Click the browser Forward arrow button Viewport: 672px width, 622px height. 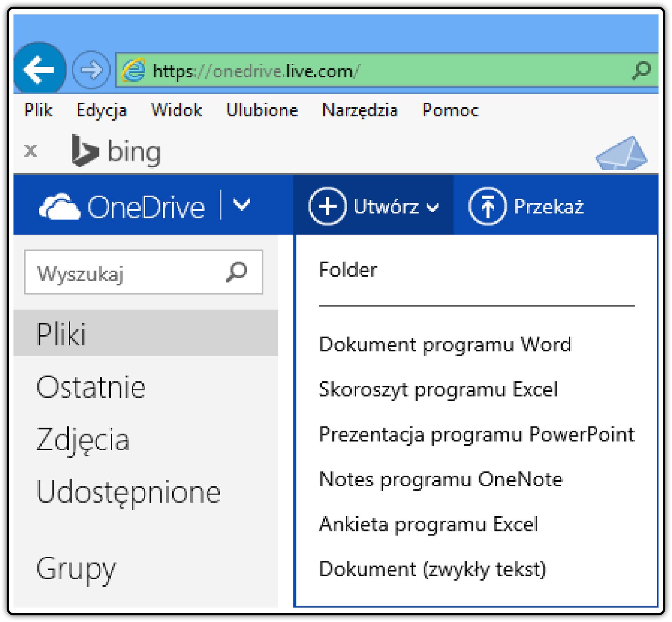coord(91,70)
